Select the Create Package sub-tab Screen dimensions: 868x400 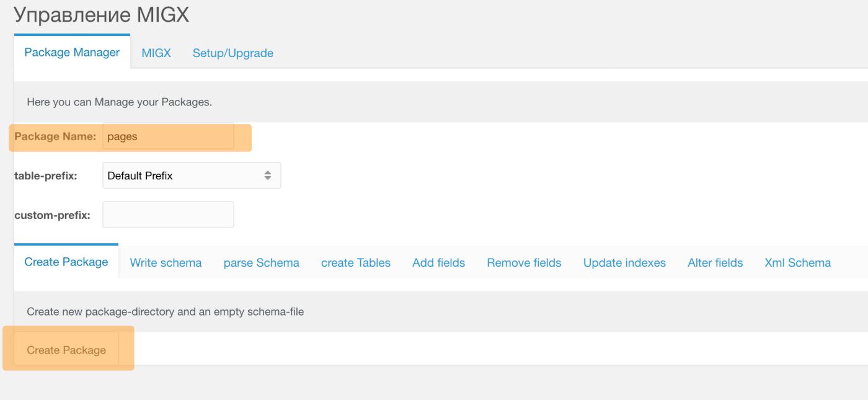coord(66,262)
